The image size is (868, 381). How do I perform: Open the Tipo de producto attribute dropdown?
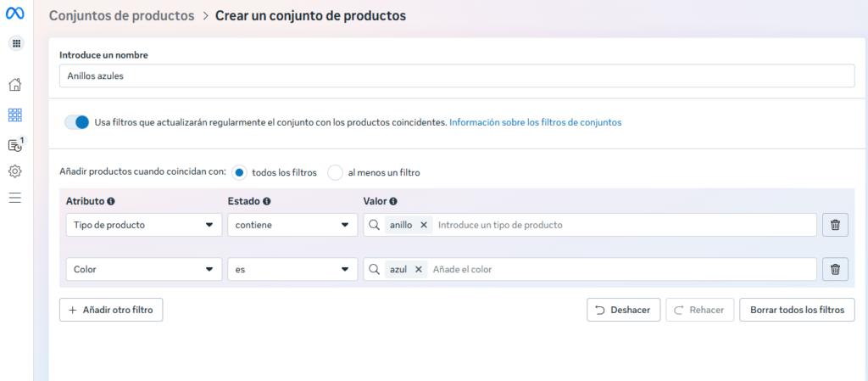pyautogui.click(x=144, y=225)
